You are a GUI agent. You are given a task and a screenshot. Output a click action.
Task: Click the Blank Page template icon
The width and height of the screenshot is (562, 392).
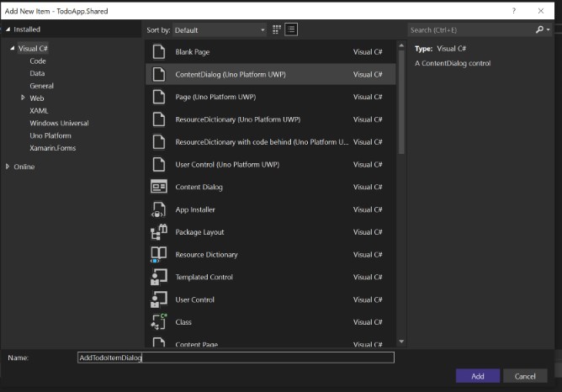[159, 52]
